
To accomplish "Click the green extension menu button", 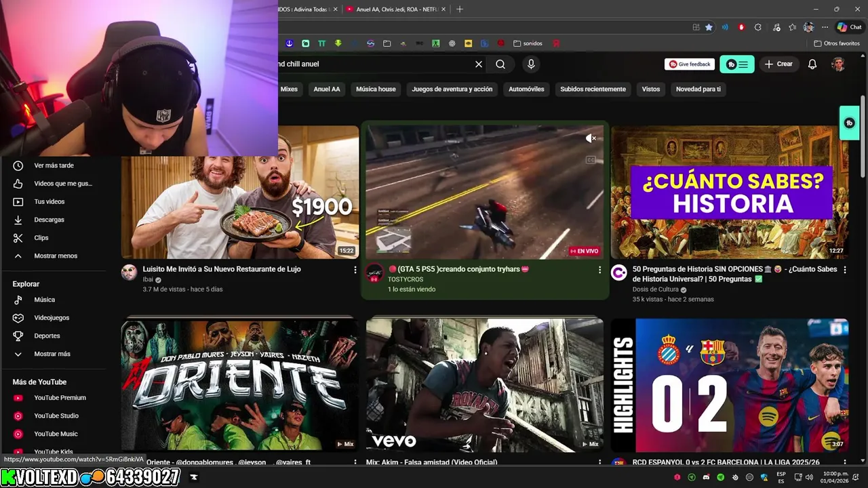I will point(737,64).
